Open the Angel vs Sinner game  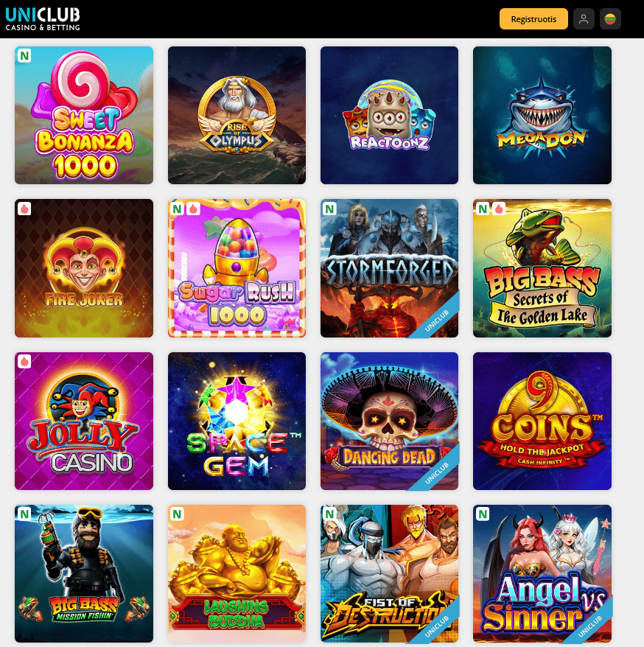[542, 573]
